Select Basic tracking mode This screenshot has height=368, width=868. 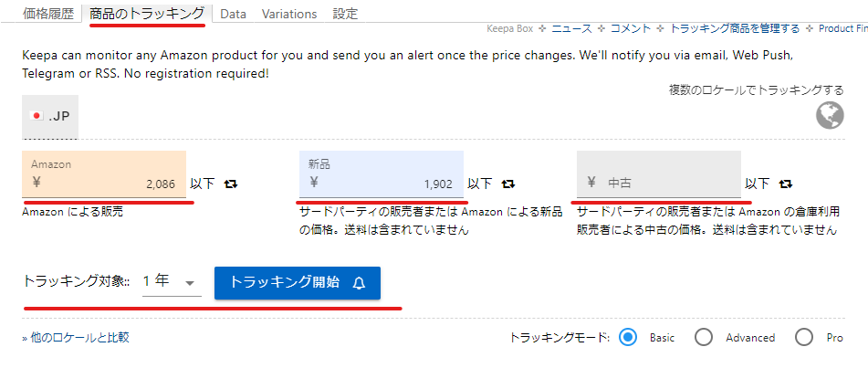click(x=627, y=338)
